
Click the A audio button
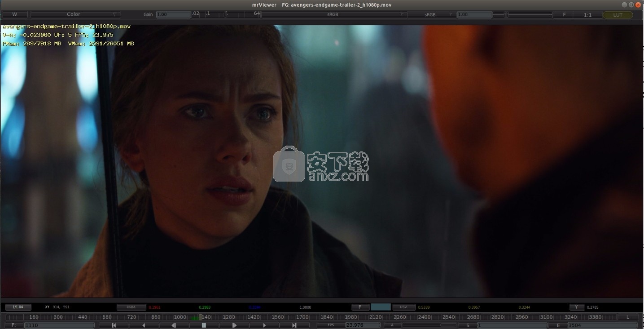(392, 325)
